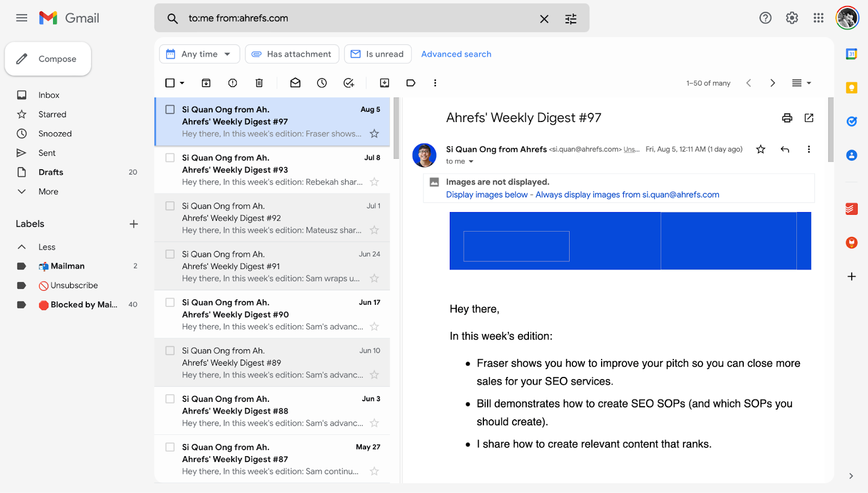Open the Google Keep side panel
Image resolution: width=868 pixels, height=493 pixels.
click(x=852, y=88)
